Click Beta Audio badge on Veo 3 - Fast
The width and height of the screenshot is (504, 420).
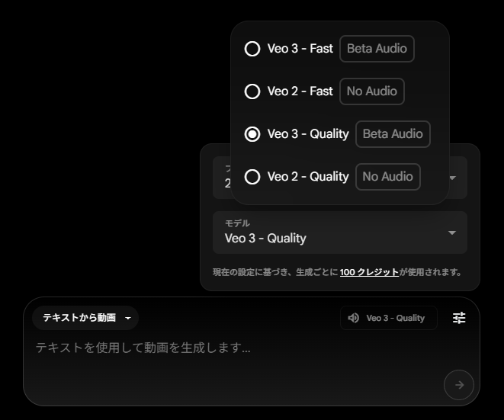(377, 49)
